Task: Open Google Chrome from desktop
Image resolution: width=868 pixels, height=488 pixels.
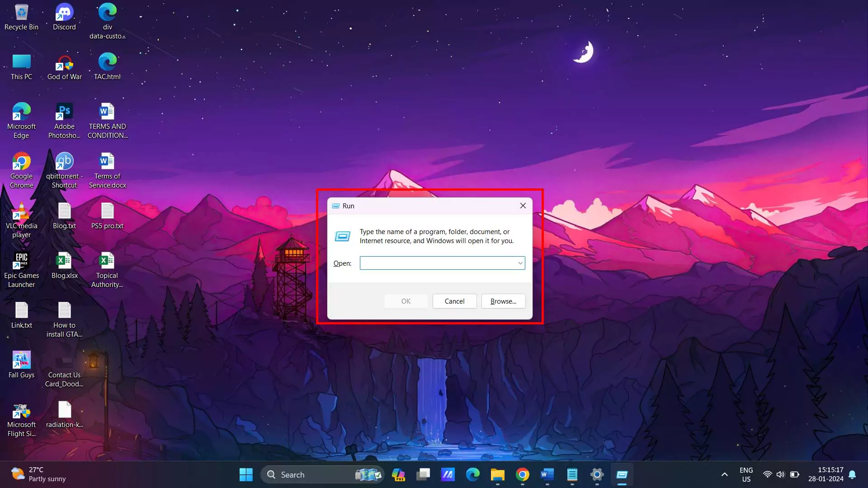Action: click(21, 168)
